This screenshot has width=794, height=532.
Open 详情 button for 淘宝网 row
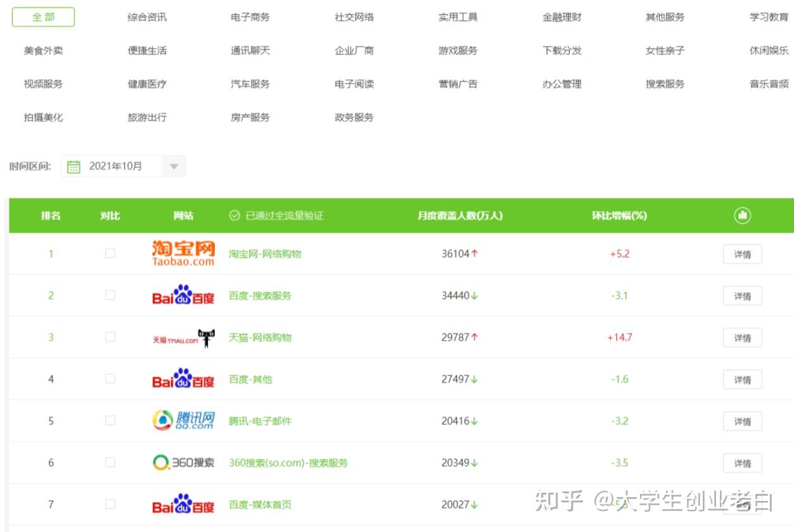(742, 254)
